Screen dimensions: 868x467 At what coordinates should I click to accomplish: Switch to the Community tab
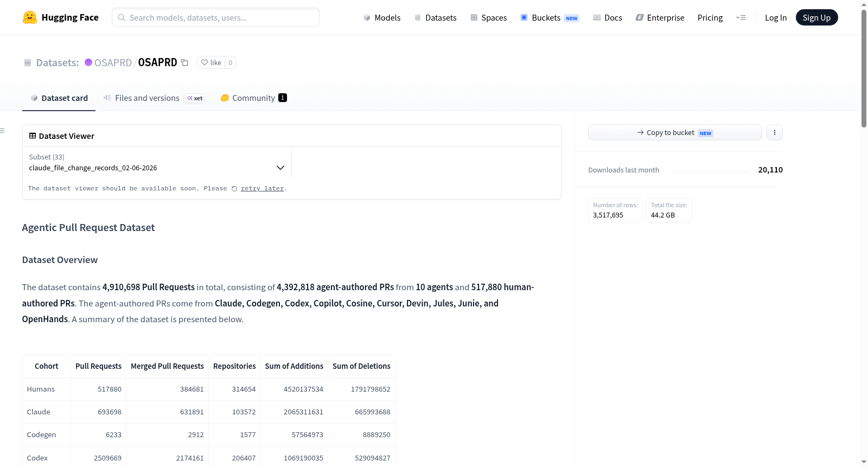(x=253, y=98)
